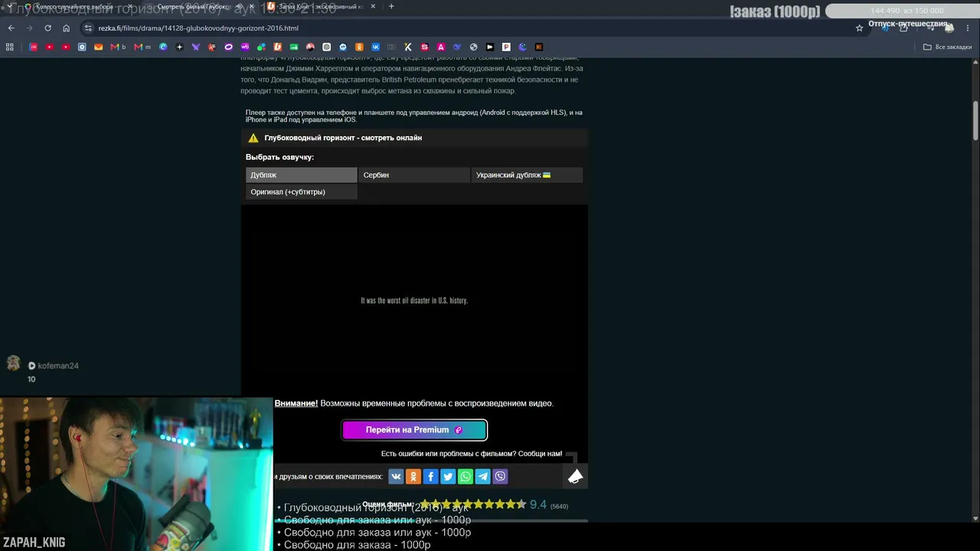980x551 pixels.
Task: Open the white 'K' bookmark
Action: (x=408, y=47)
